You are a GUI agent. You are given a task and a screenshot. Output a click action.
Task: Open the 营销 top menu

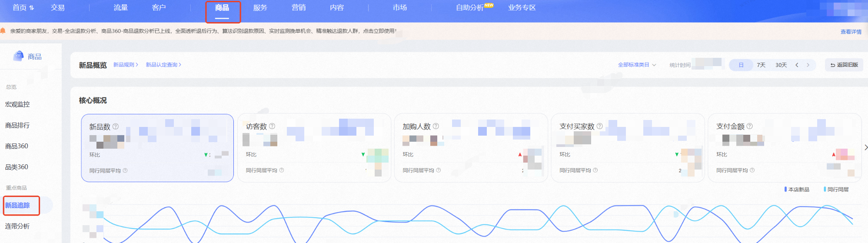click(x=299, y=8)
